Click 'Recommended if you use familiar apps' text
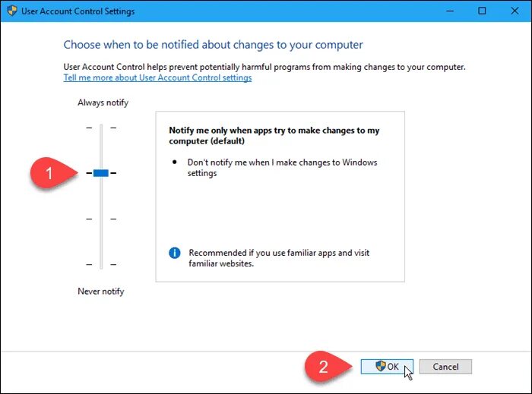This screenshot has height=394, width=532. [x=279, y=258]
